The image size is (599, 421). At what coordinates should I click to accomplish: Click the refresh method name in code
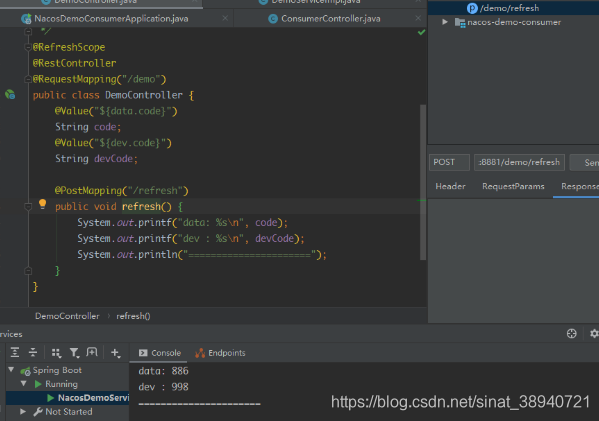click(x=141, y=207)
